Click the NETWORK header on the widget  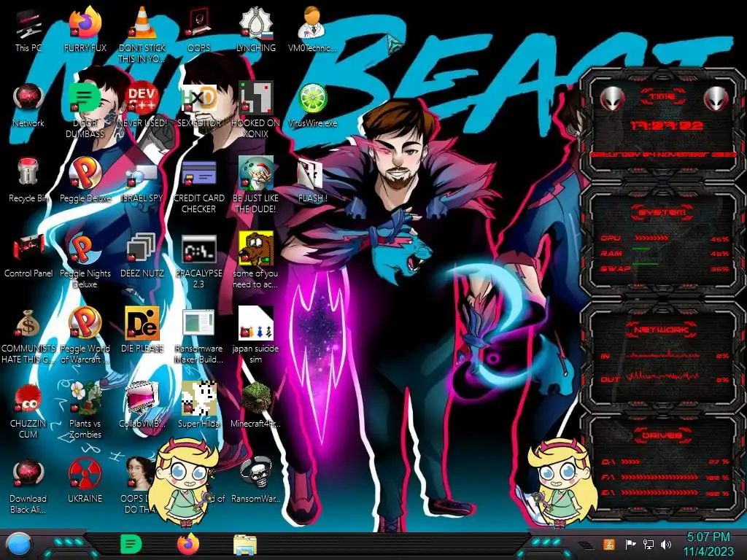(x=662, y=330)
